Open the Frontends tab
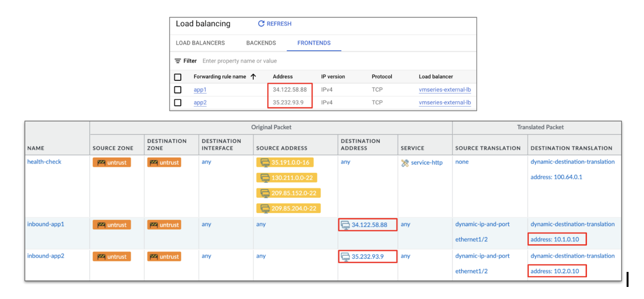644x299 pixels. 314,43
